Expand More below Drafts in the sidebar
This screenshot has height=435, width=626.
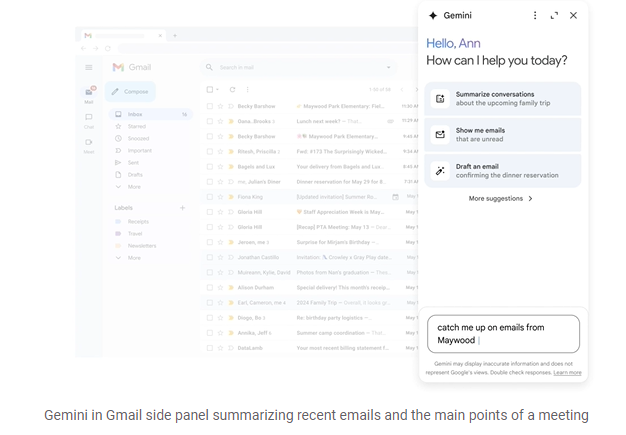click(x=133, y=187)
